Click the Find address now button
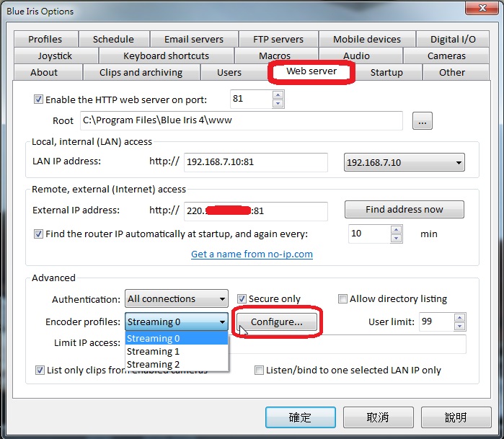The width and height of the screenshot is (504, 439). 404,210
